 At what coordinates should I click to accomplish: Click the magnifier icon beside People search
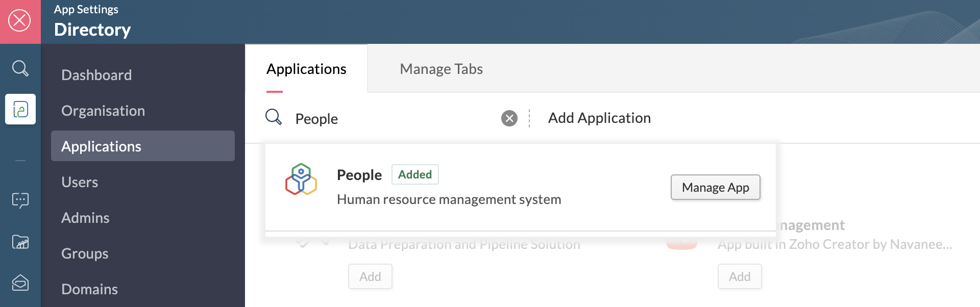coord(274,117)
